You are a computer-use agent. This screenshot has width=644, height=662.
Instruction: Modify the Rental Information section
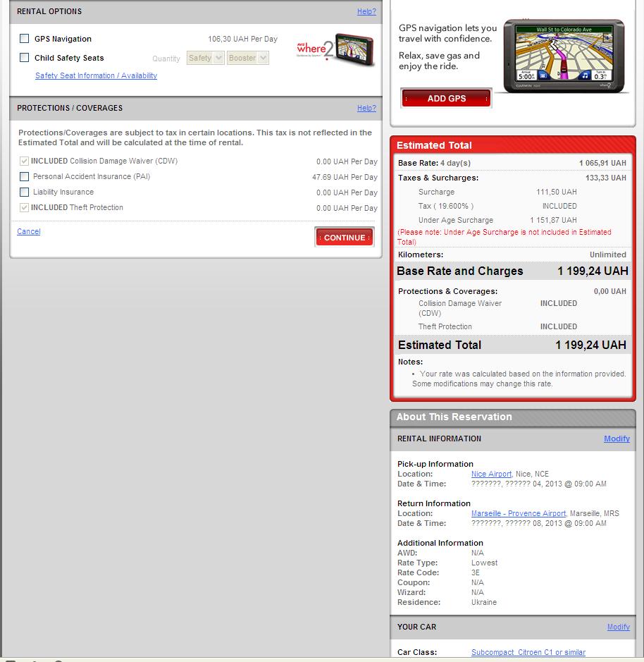click(x=617, y=439)
